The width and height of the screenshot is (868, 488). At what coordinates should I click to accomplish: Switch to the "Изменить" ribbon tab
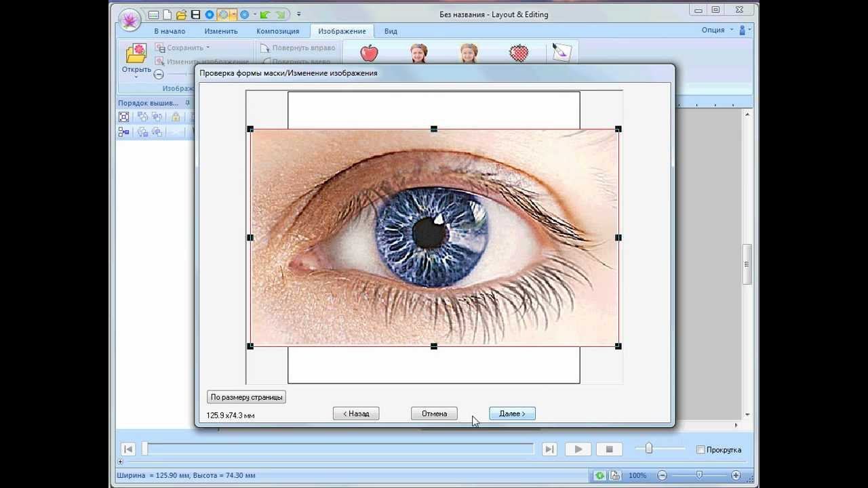coord(221,31)
